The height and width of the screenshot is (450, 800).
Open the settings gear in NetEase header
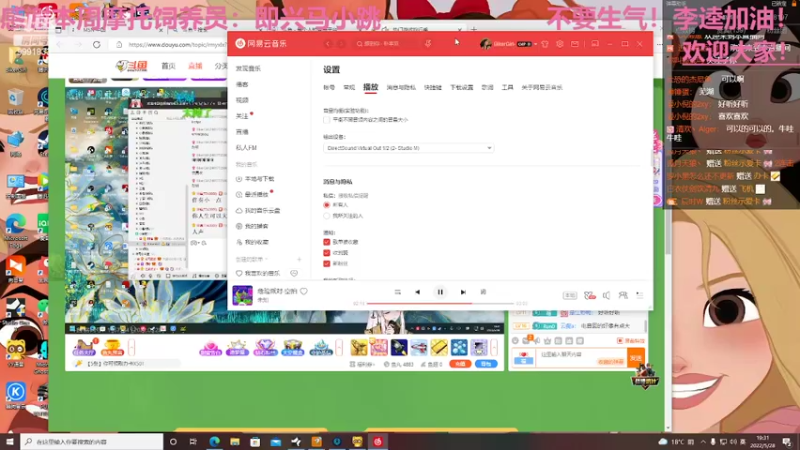click(560, 44)
